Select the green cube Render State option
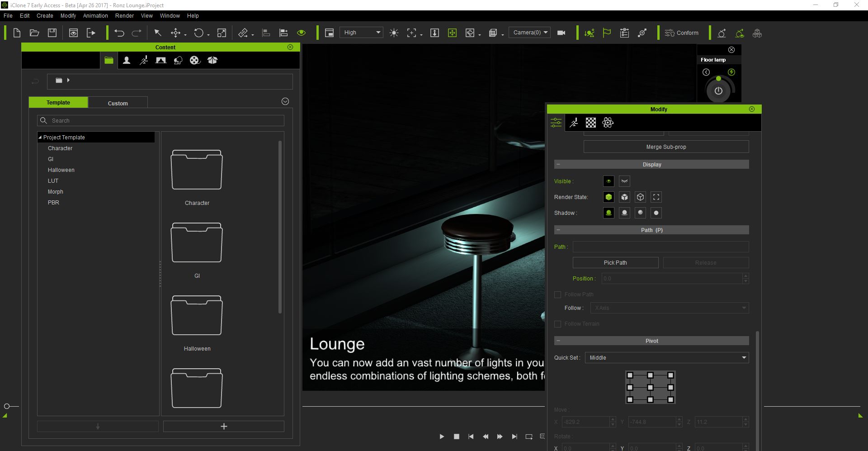868x451 pixels. (609, 197)
